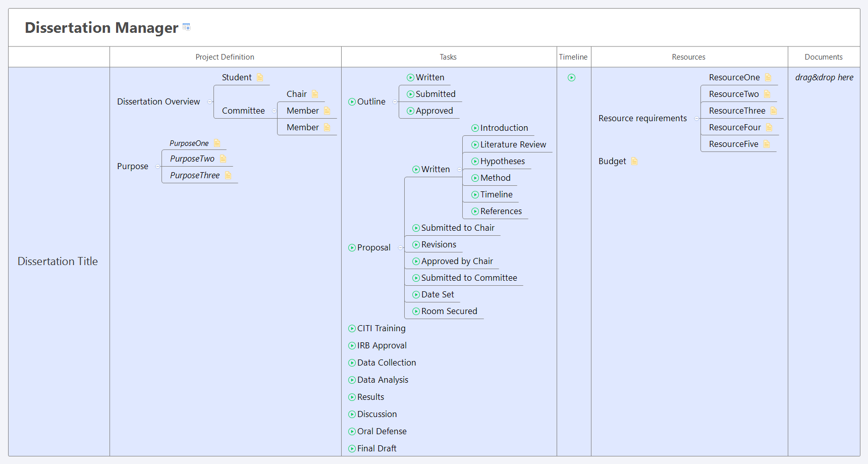Select the Tasks column header
868x464 pixels.
click(448, 57)
